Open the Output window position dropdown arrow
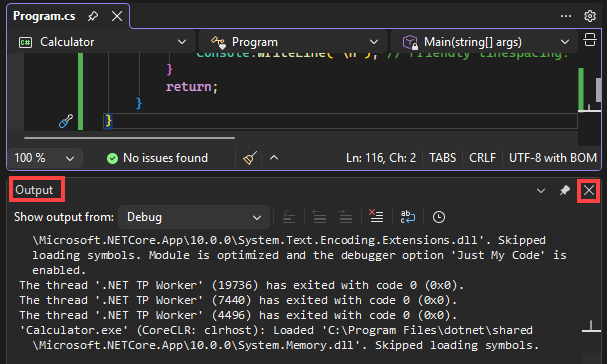This screenshot has height=364, width=607. [541, 191]
